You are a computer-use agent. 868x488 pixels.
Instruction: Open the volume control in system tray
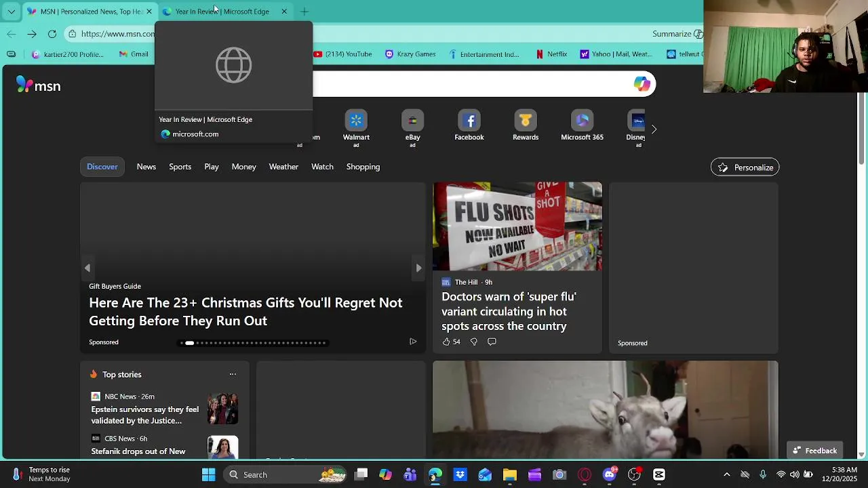pyautogui.click(x=794, y=474)
